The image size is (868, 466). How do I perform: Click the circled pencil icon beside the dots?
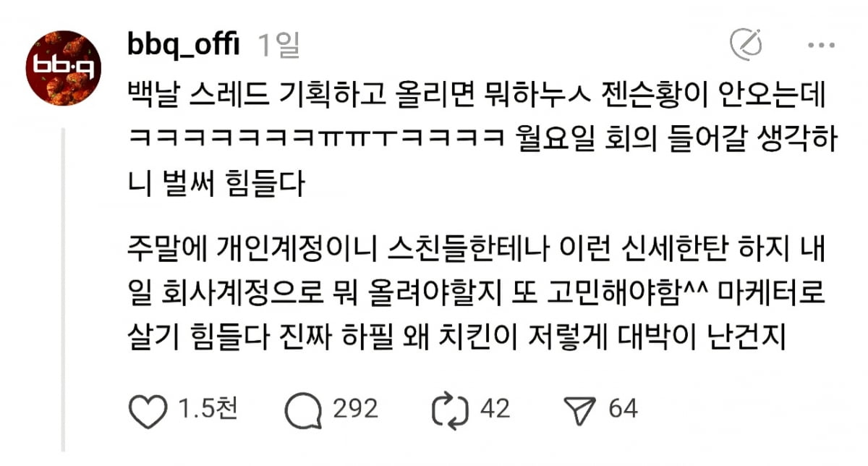[x=745, y=45]
